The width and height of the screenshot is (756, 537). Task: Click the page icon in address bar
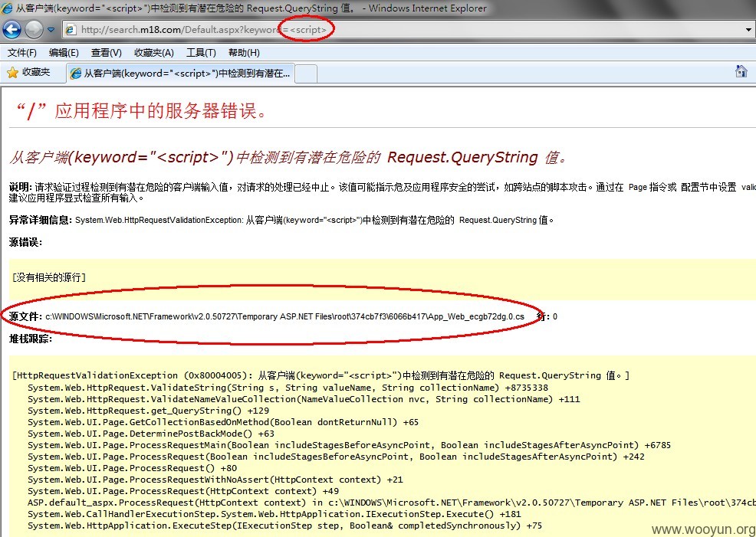(71, 30)
